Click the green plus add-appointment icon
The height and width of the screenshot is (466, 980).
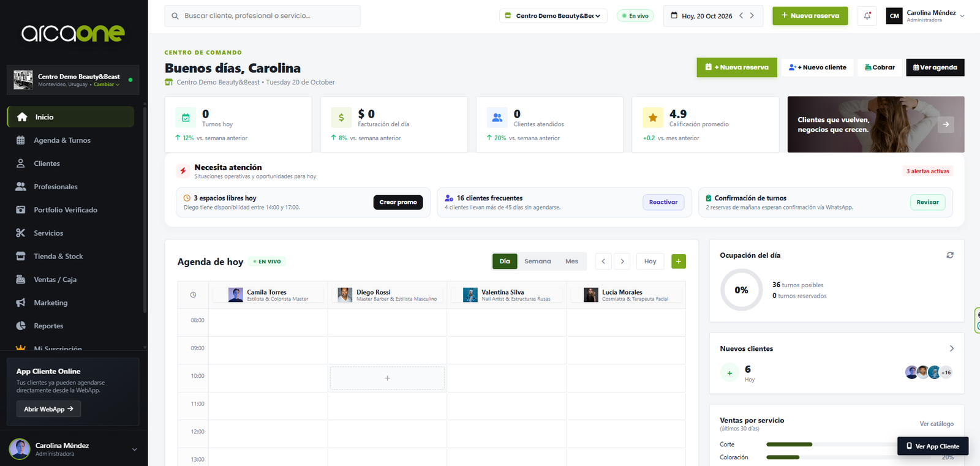(679, 261)
